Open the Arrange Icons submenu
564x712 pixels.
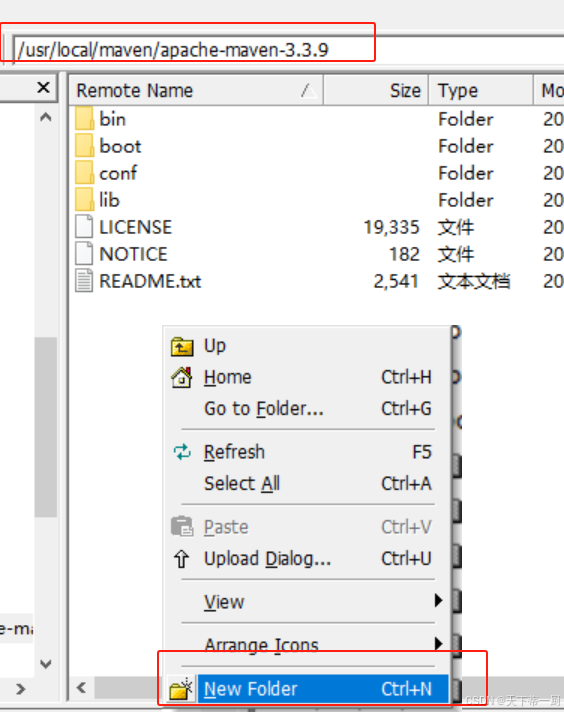(x=307, y=645)
